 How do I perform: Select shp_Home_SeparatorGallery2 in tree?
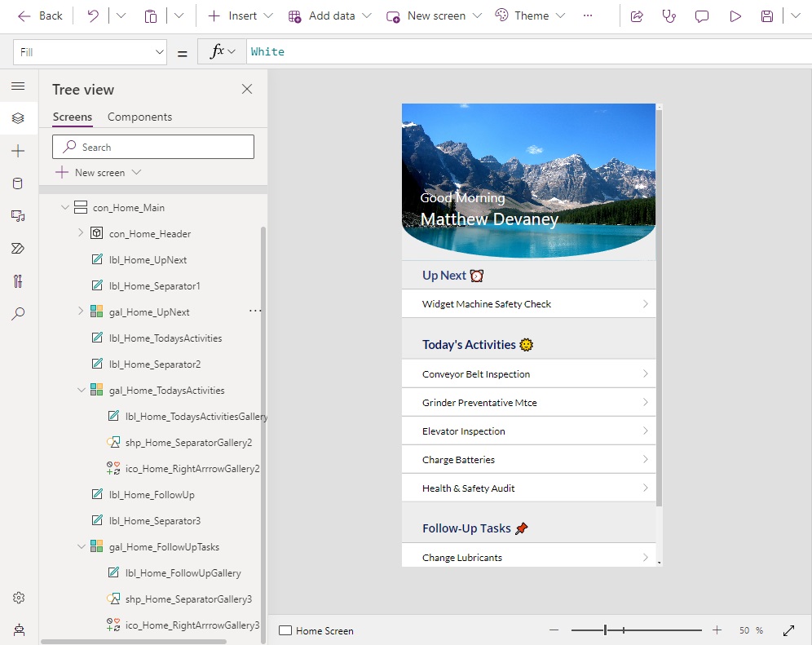(x=188, y=443)
